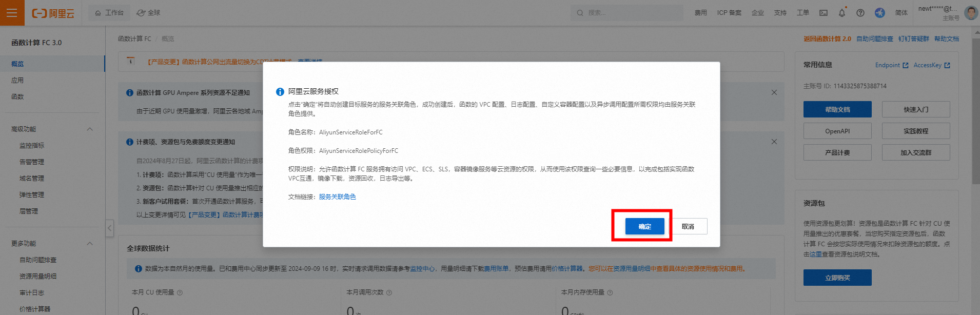Open 层管理 in the sidebar
980x315 pixels.
tap(29, 211)
